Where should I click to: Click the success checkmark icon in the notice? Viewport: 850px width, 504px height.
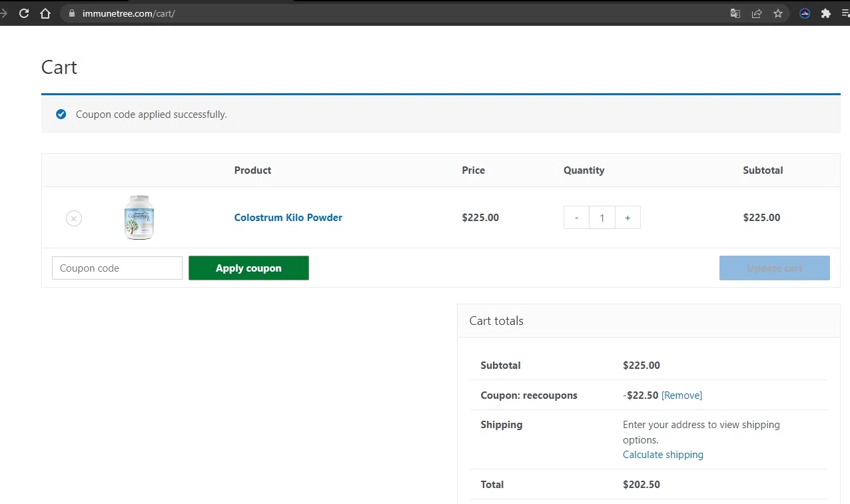[x=61, y=115]
